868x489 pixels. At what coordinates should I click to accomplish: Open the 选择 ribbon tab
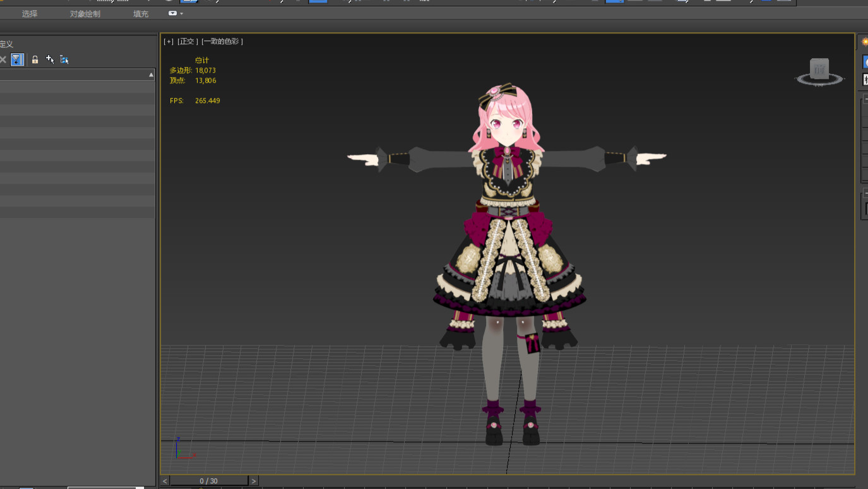pyautogui.click(x=30, y=14)
